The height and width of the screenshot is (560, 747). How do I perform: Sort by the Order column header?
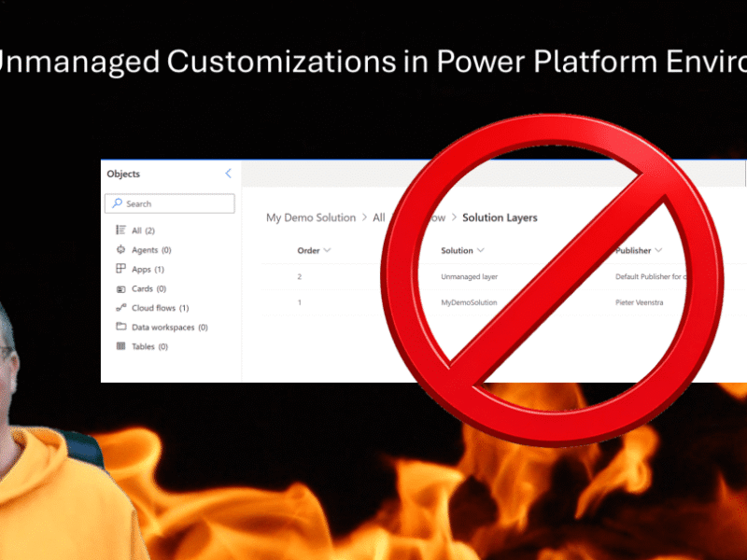click(x=308, y=250)
